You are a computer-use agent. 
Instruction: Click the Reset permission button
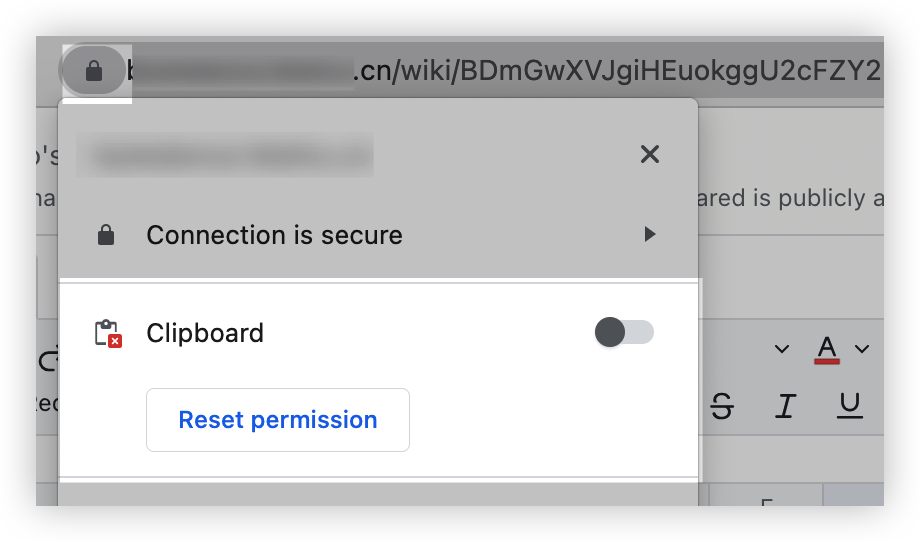coord(278,420)
